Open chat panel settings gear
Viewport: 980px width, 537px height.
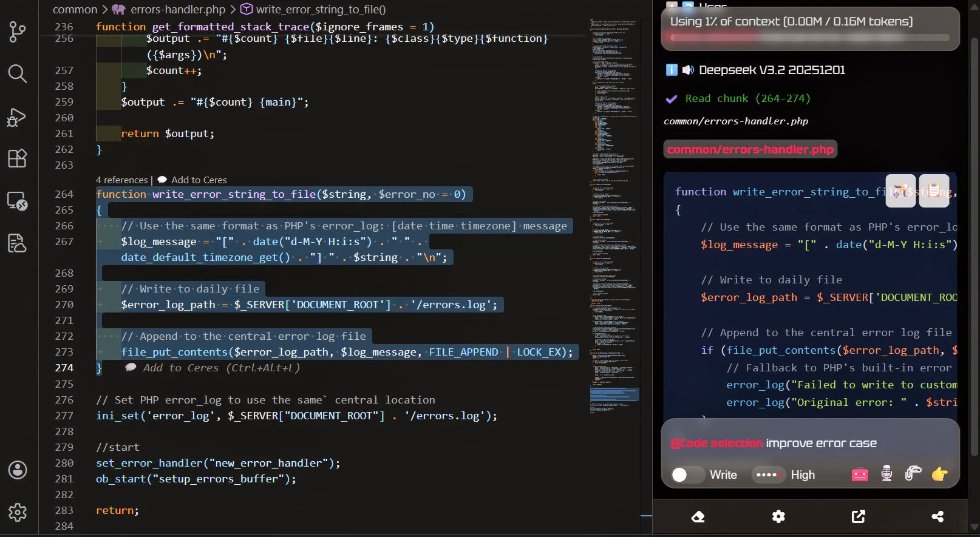click(778, 516)
